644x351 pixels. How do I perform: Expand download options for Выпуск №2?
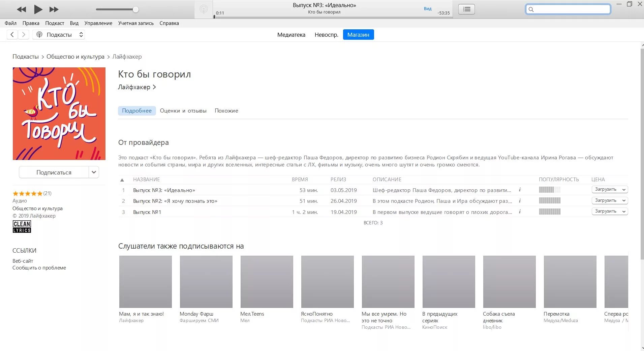(x=624, y=201)
